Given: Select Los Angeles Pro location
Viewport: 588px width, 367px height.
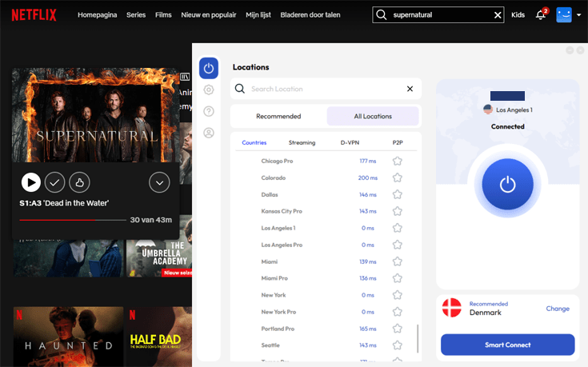Looking at the screenshot, I should (282, 245).
